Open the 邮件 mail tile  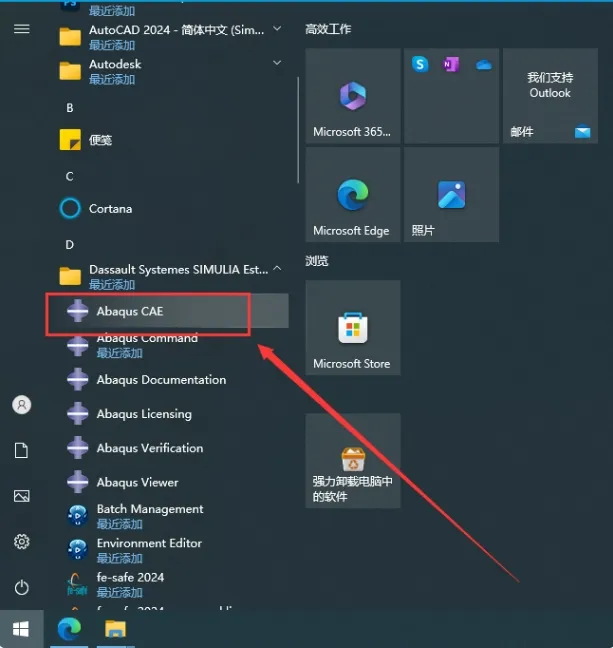click(550, 96)
